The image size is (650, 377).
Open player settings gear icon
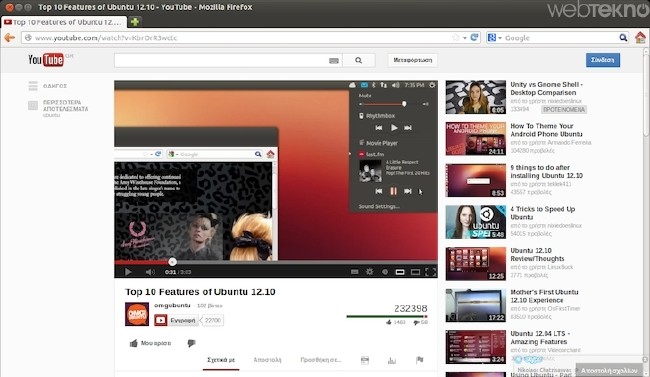tap(369, 272)
